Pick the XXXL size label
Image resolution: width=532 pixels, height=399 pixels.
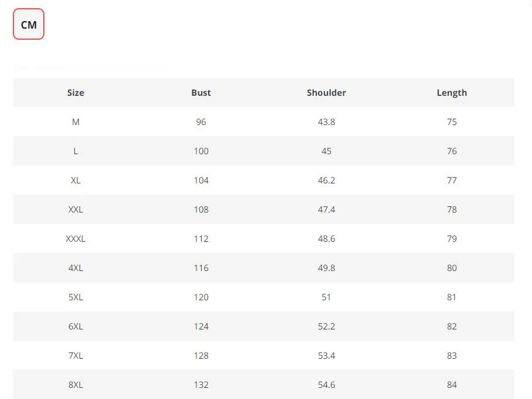[x=75, y=239]
